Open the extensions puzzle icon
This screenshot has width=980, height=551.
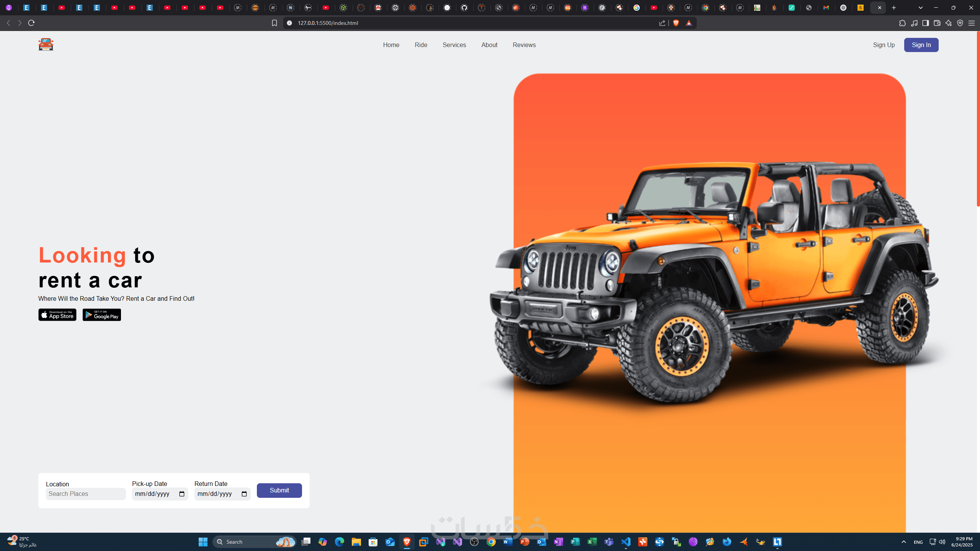902,23
